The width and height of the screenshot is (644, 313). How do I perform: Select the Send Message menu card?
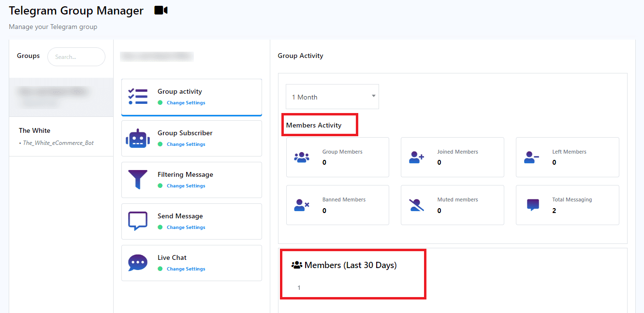[191, 221]
